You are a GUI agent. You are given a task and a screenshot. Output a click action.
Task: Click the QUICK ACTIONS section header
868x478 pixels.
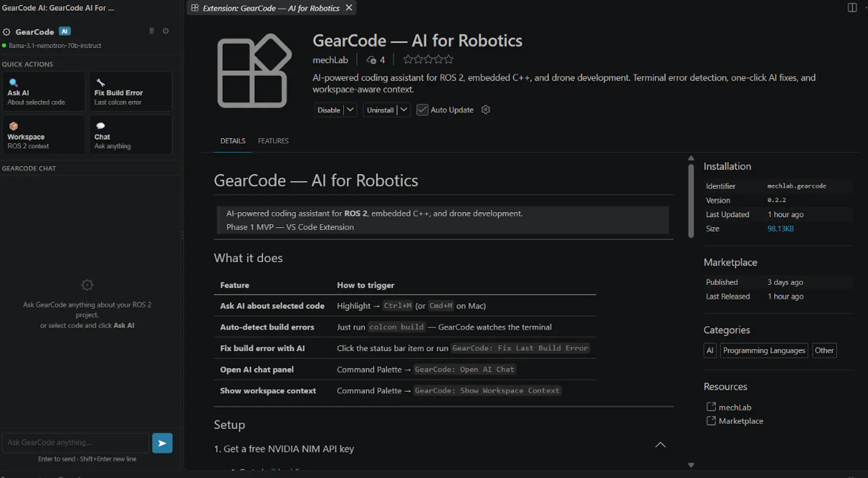(x=27, y=64)
